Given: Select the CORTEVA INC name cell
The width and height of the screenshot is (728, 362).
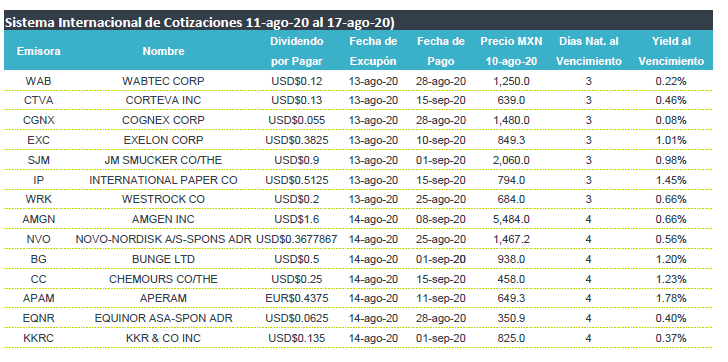Looking at the screenshot, I should [163, 101].
